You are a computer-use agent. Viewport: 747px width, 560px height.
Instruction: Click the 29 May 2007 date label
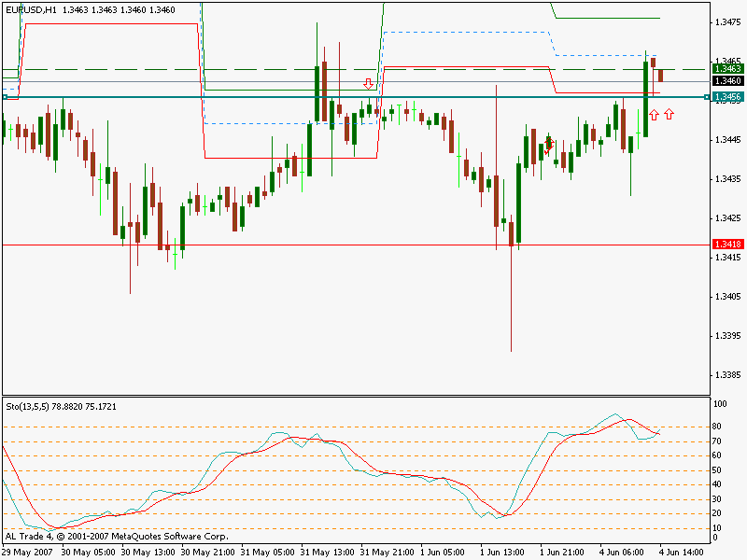(x=28, y=553)
